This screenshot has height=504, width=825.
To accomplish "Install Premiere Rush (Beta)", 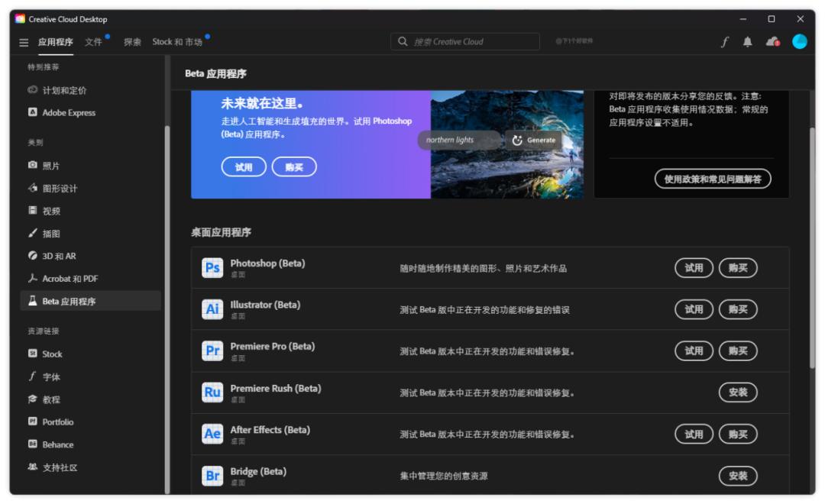I will (737, 392).
